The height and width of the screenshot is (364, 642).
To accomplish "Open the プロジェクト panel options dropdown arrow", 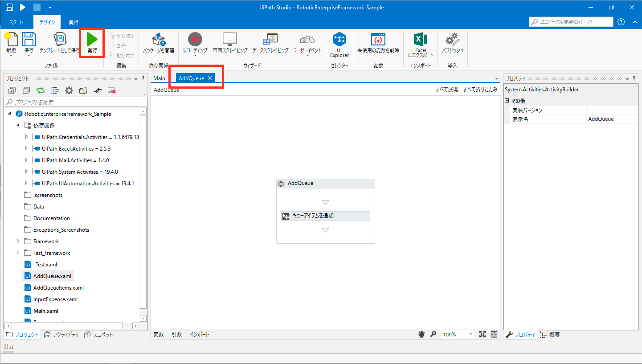I will (136, 79).
